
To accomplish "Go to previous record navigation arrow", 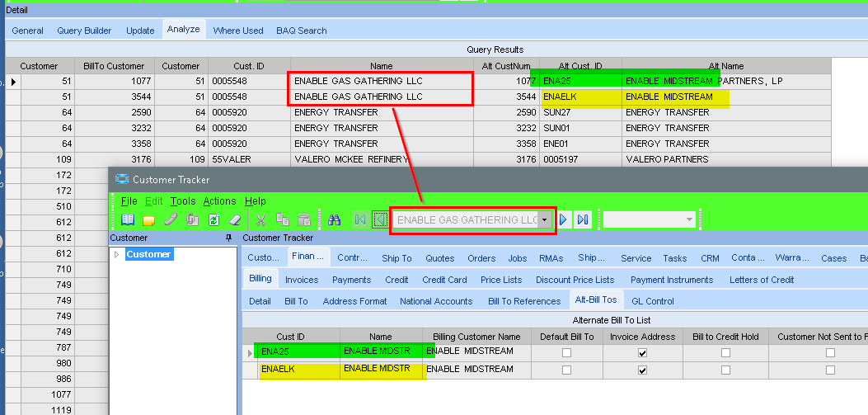I will (379, 220).
